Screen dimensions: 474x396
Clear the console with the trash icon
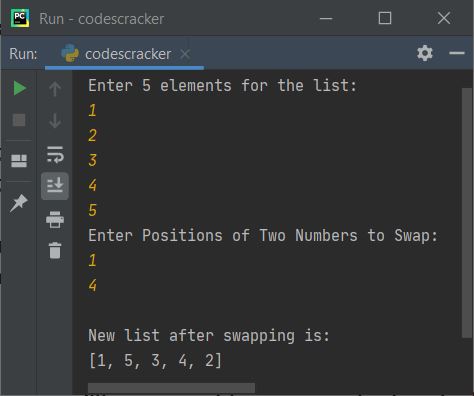coord(55,250)
